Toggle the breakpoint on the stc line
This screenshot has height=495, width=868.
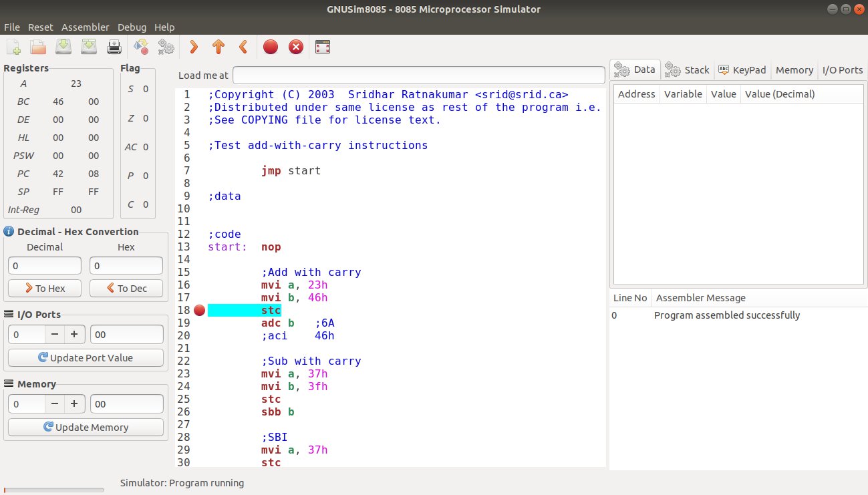[199, 309]
